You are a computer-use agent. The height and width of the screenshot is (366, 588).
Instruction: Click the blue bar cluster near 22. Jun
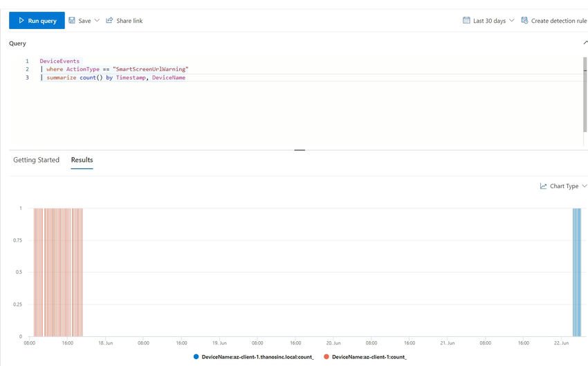tap(576, 272)
